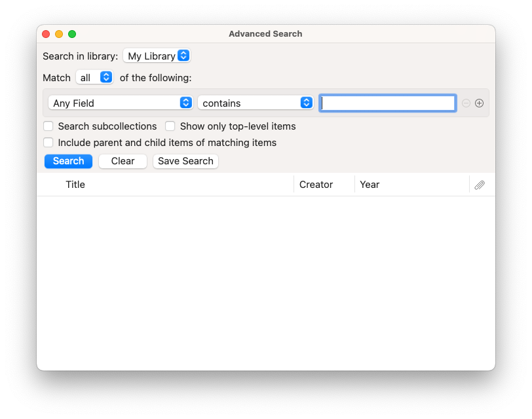Clear the search conditions
This screenshot has width=532, height=419.
(123, 161)
